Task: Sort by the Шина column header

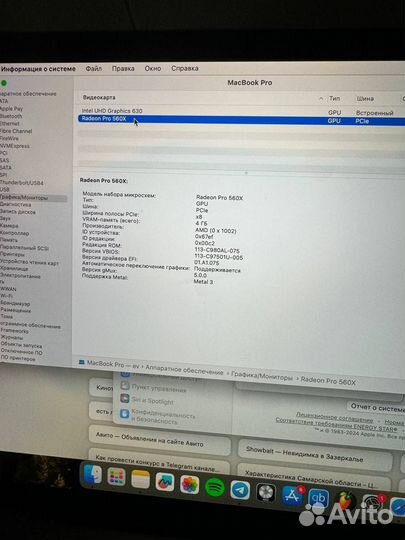Action: [365, 99]
